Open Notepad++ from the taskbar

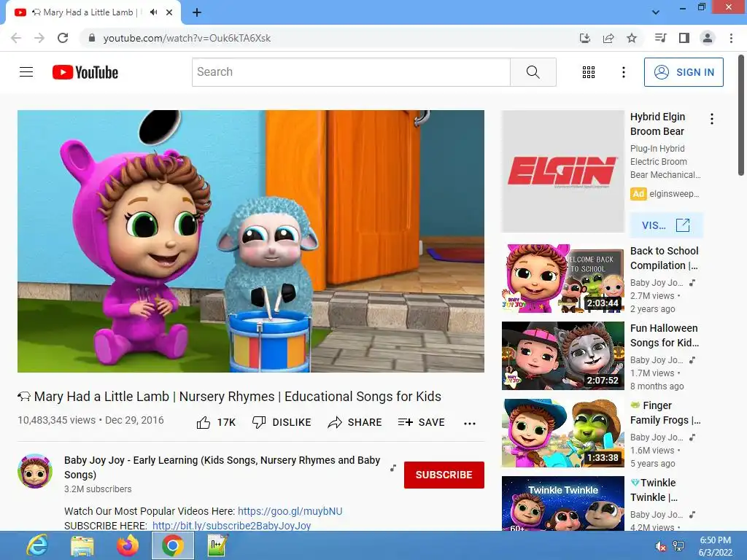pos(217,545)
